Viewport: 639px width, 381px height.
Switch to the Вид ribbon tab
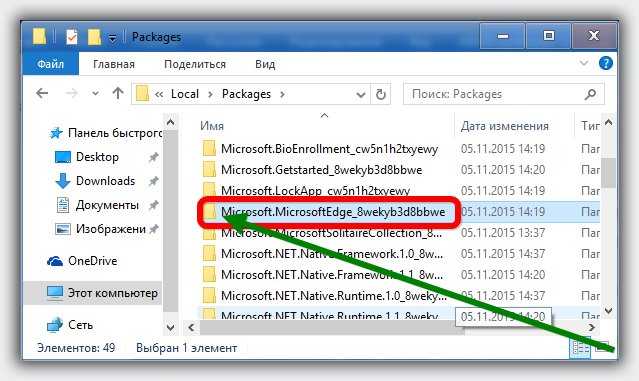coord(265,64)
